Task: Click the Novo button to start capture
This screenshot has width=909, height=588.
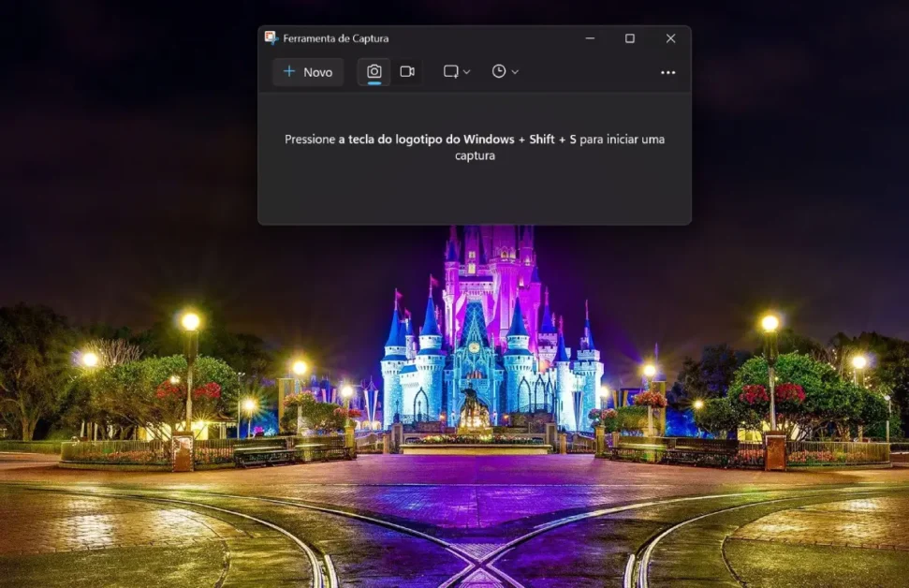Action: [308, 72]
